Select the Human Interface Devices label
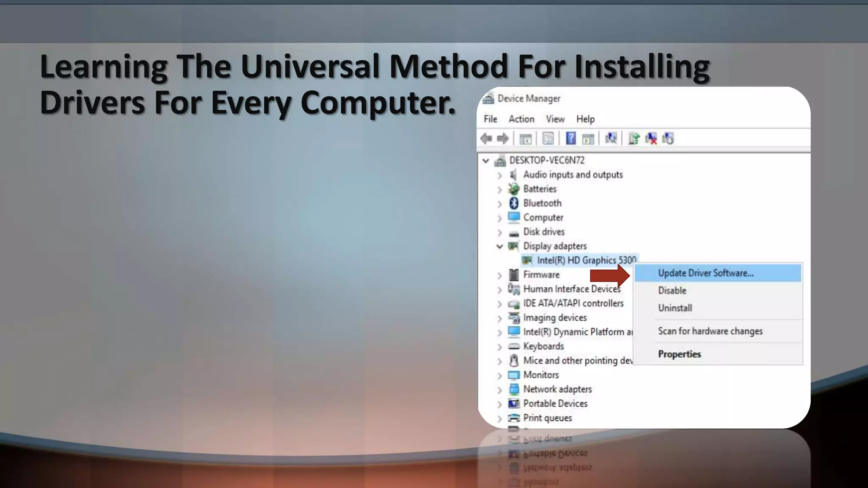The width and height of the screenshot is (868, 488). coord(572,289)
